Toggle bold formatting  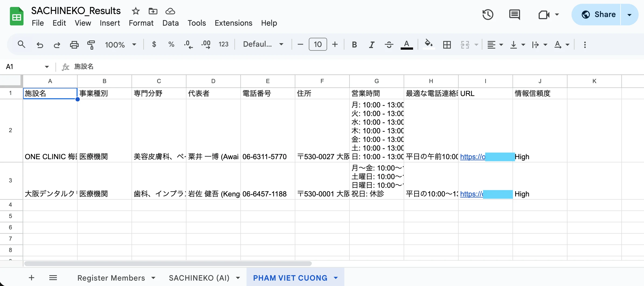[354, 45]
